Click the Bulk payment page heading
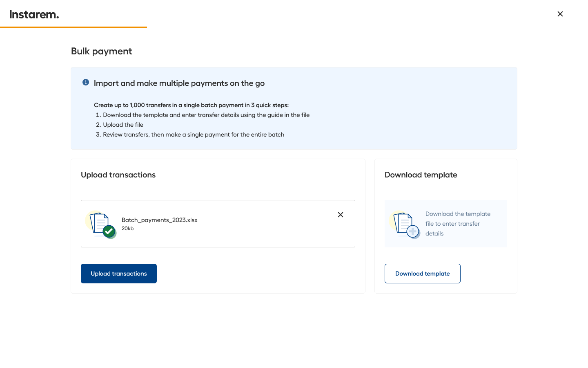 (101, 51)
